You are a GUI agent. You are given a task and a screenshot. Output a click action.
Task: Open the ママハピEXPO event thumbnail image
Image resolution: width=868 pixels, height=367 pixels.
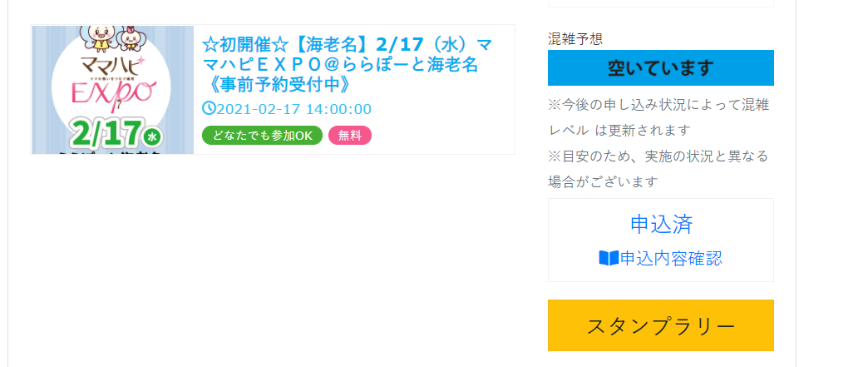[x=112, y=90]
